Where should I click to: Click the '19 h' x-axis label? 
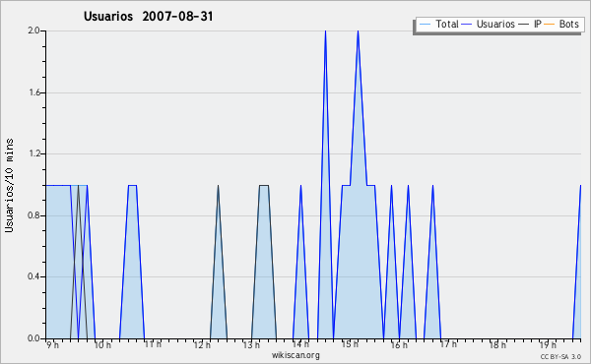click(548, 344)
